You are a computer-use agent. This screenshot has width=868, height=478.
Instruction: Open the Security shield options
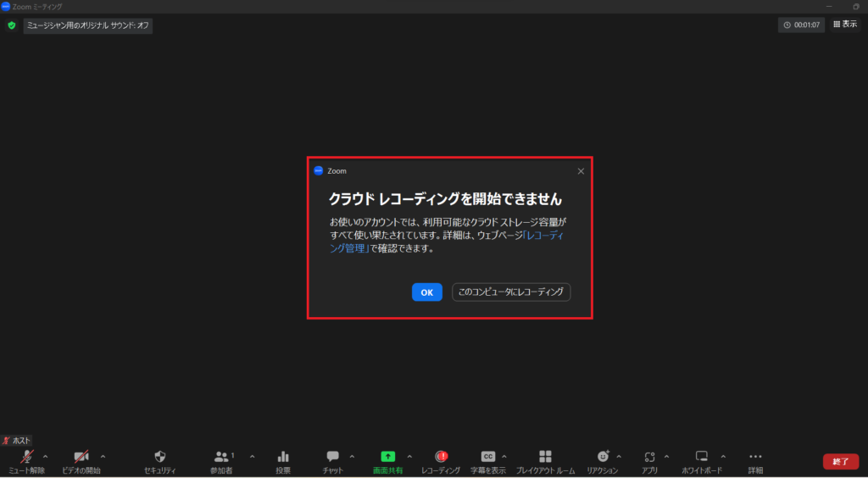tap(160, 457)
